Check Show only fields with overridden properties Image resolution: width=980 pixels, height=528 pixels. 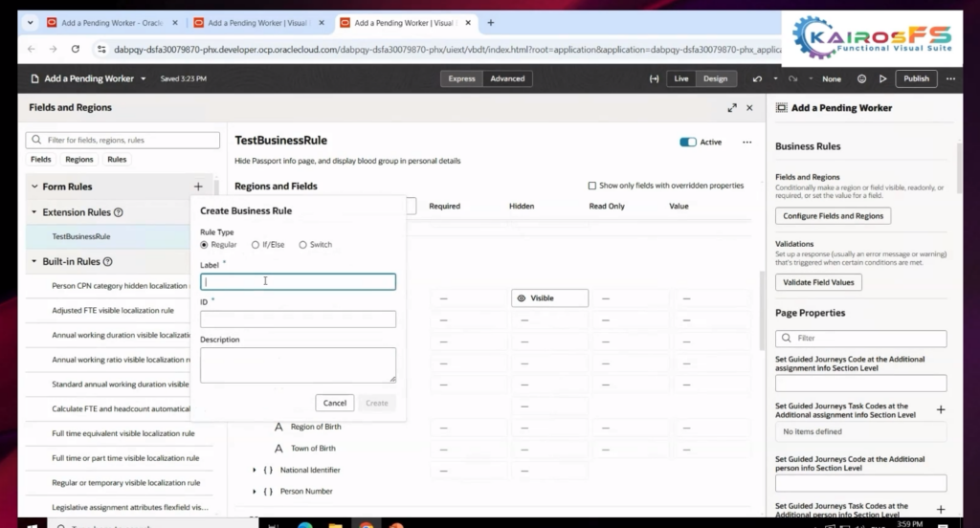click(592, 186)
